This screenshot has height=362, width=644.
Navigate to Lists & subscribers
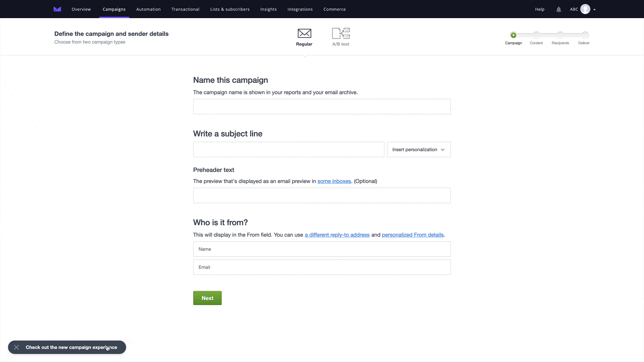pyautogui.click(x=230, y=9)
